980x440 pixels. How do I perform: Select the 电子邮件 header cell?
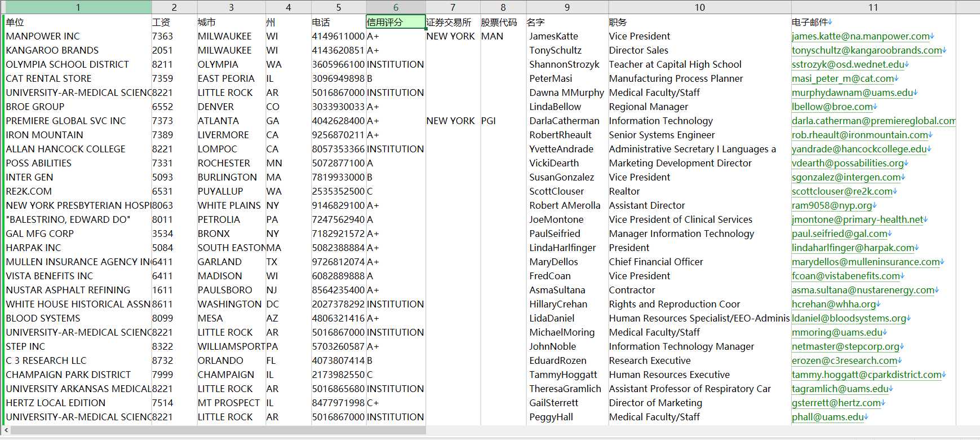pyautogui.click(x=873, y=22)
